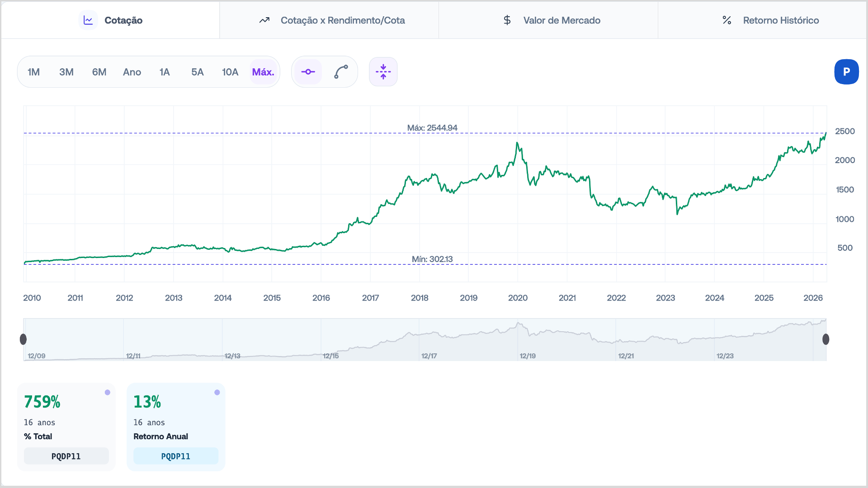This screenshot has height=488, width=868.
Task: Click the Cotação line chart icon
Action: 88,20
